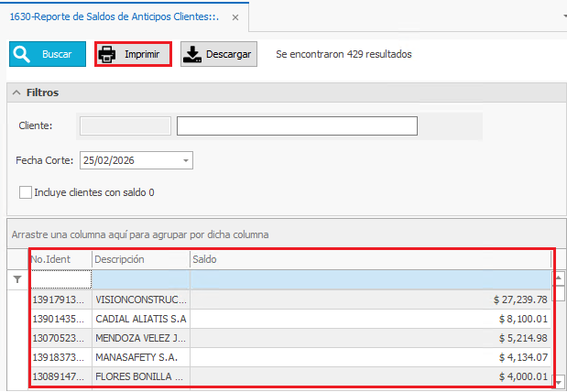The width and height of the screenshot is (567, 392).
Task: Click the No.Ident filter cell
Action: [60, 278]
